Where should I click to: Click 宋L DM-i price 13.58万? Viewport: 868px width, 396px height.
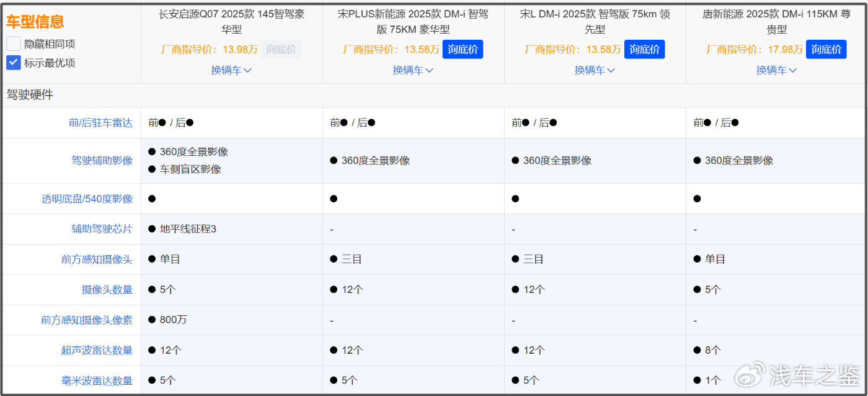click(x=603, y=50)
